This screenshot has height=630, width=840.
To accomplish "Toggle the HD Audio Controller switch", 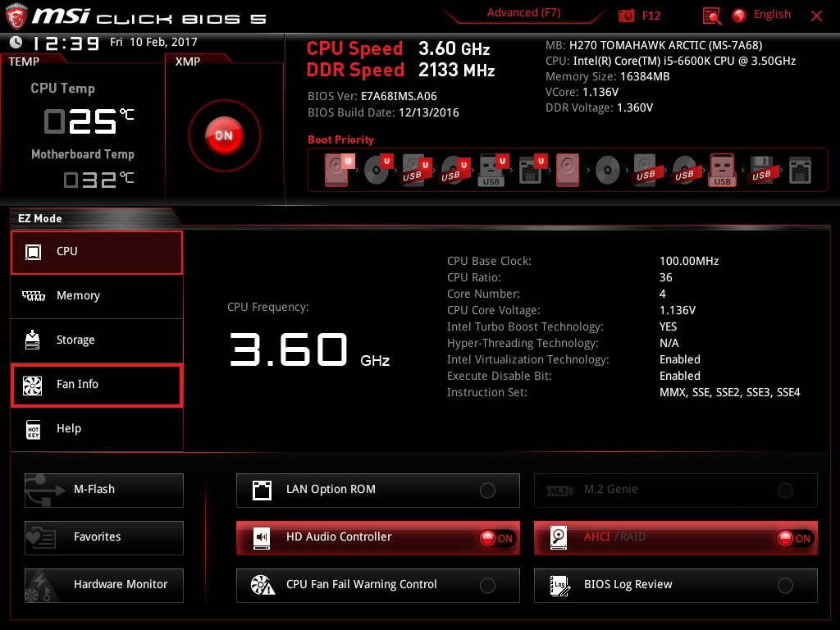I will (496, 538).
